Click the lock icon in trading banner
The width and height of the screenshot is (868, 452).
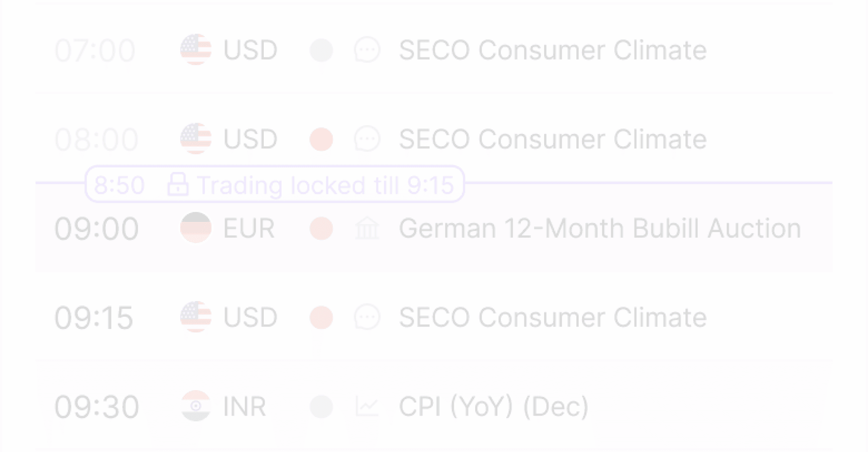pyautogui.click(x=178, y=184)
